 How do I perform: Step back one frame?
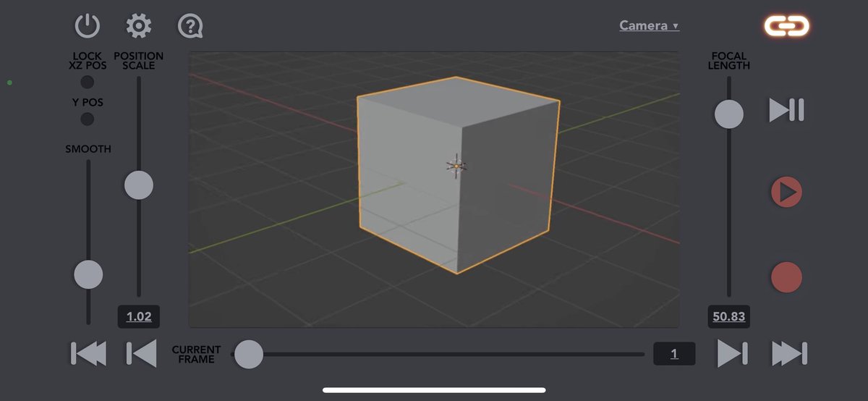(141, 353)
